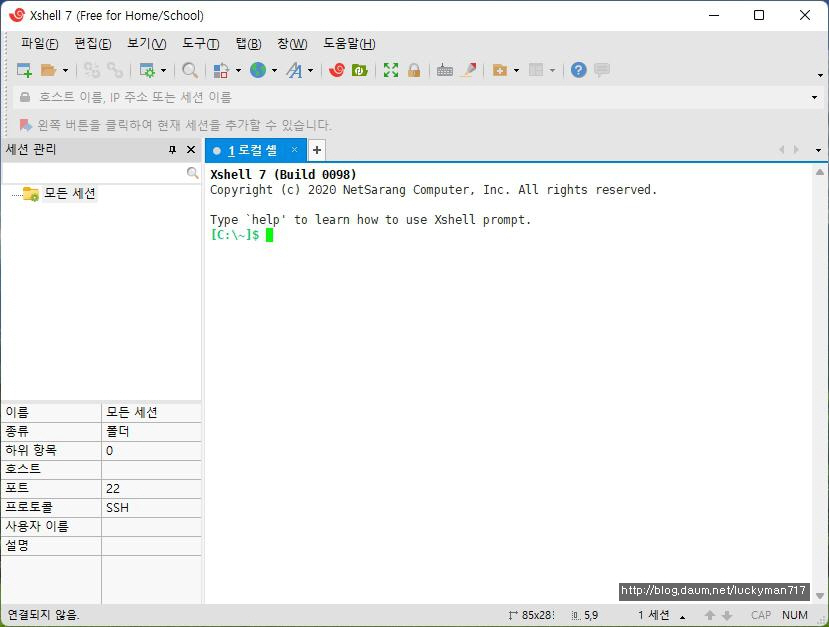Click the globe encoding icon

click(258, 70)
